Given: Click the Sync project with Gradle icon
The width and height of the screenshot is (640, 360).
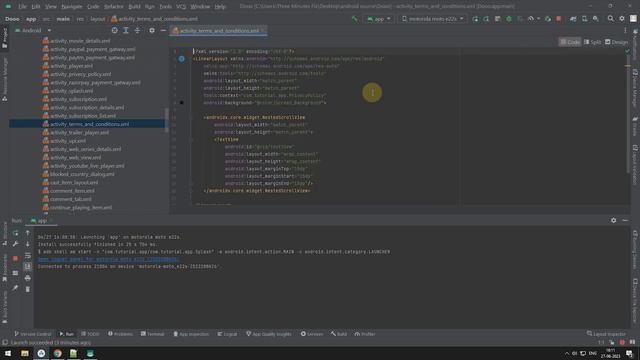Looking at the screenshot, I should (573, 19).
